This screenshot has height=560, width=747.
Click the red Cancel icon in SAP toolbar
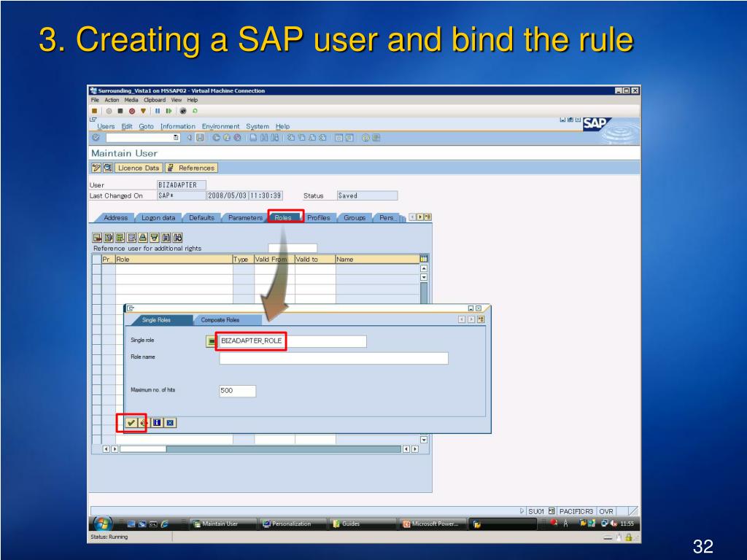pos(237,138)
